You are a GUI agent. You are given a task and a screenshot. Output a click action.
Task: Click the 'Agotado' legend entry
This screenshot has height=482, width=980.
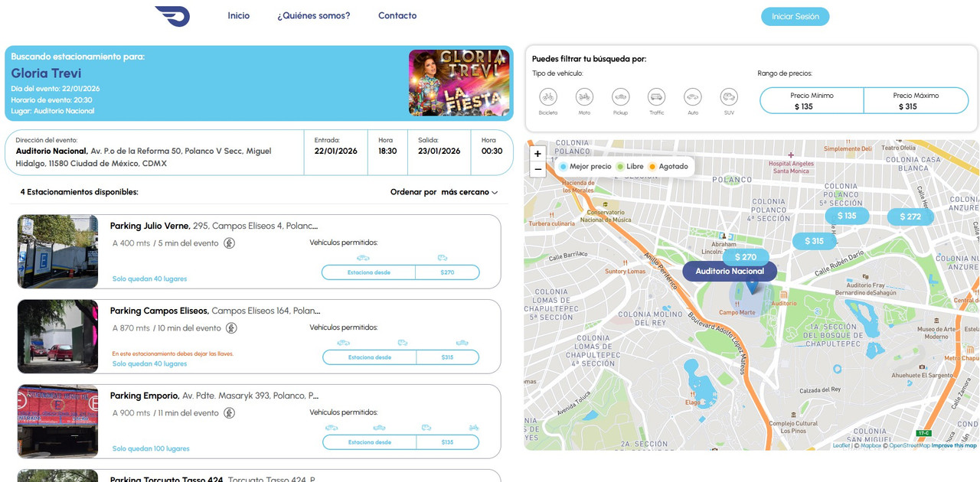pyautogui.click(x=668, y=166)
